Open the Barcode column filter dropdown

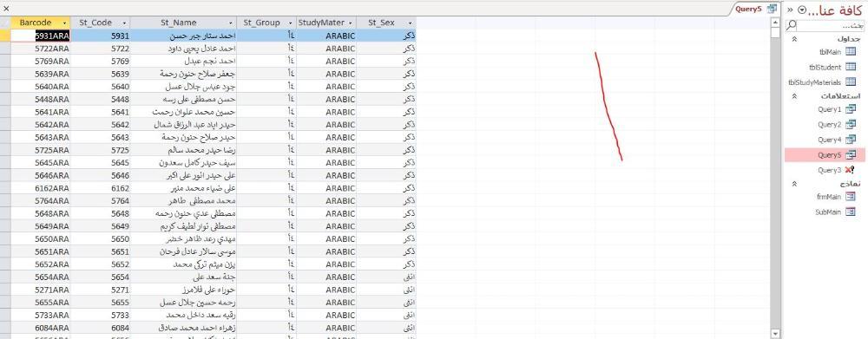[65, 23]
